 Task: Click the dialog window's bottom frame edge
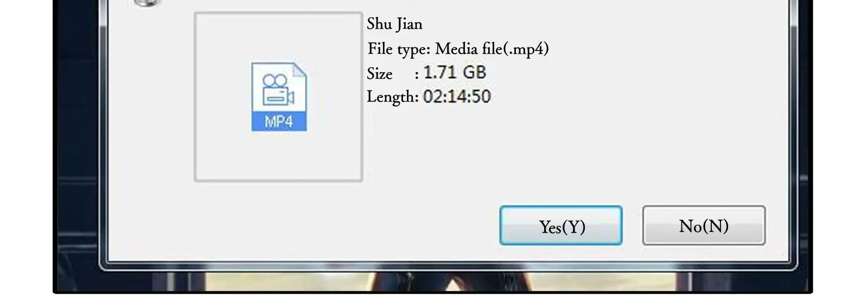448,265
